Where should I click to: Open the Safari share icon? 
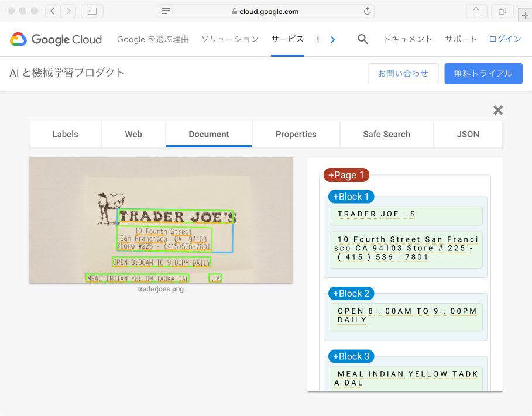point(476,11)
